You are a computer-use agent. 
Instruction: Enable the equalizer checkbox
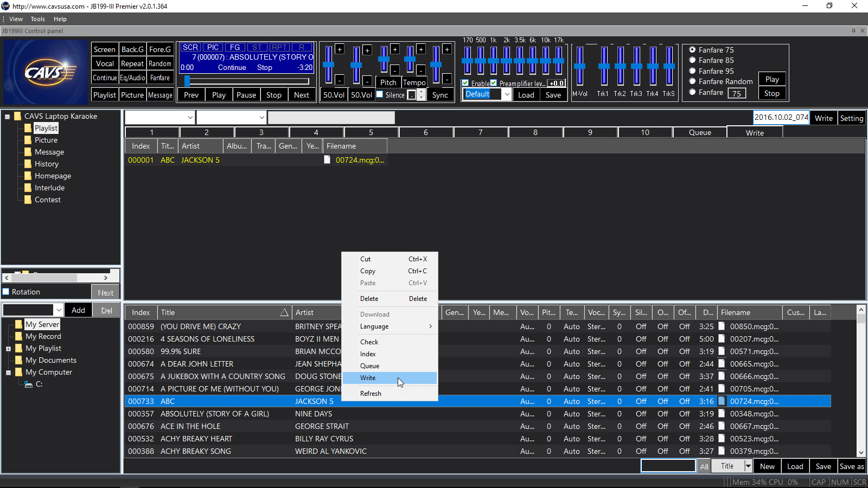click(x=465, y=83)
